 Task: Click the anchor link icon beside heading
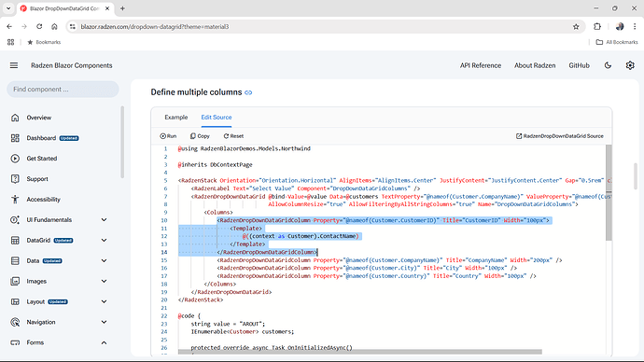tap(248, 92)
